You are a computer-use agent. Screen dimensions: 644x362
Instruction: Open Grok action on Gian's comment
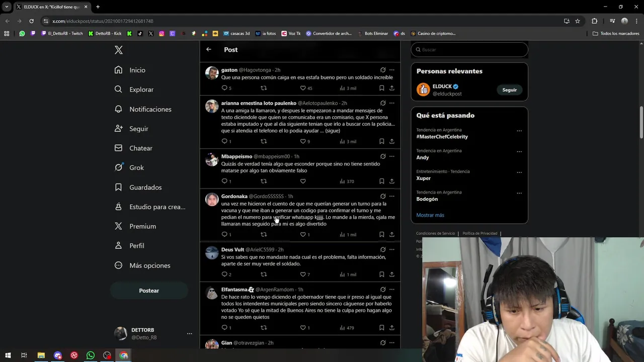(x=383, y=343)
